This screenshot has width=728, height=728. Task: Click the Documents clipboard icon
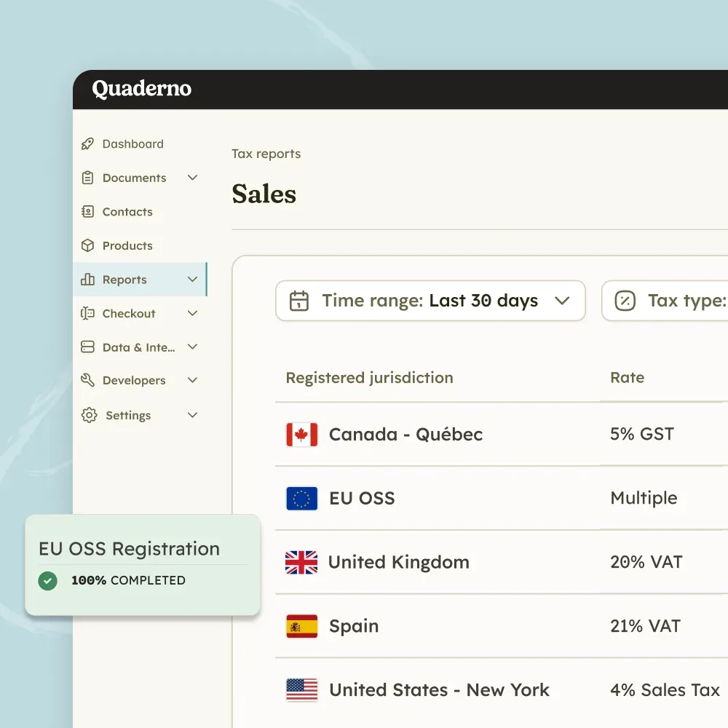[x=87, y=178]
